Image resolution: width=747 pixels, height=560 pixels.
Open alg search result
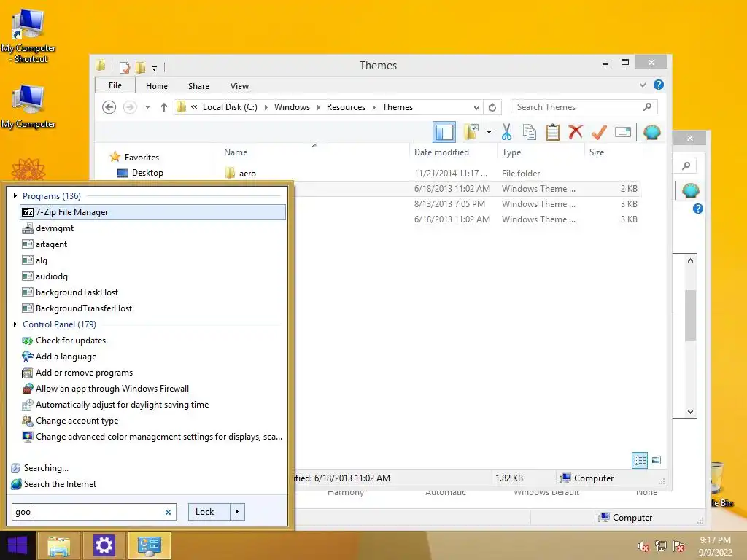[152, 260]
